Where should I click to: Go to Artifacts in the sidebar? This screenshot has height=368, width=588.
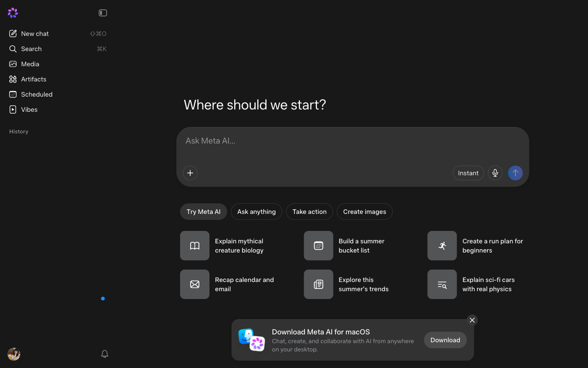57,79
